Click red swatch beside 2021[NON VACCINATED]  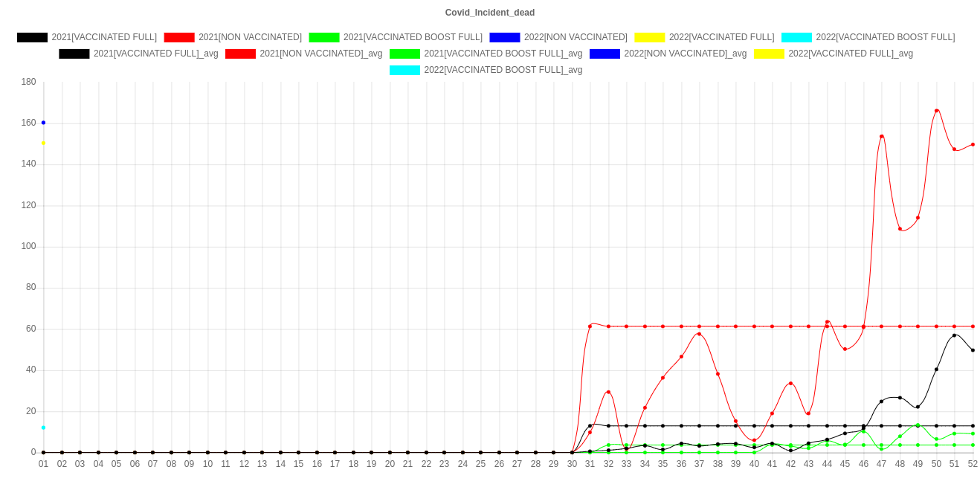[x=178, y=37]
